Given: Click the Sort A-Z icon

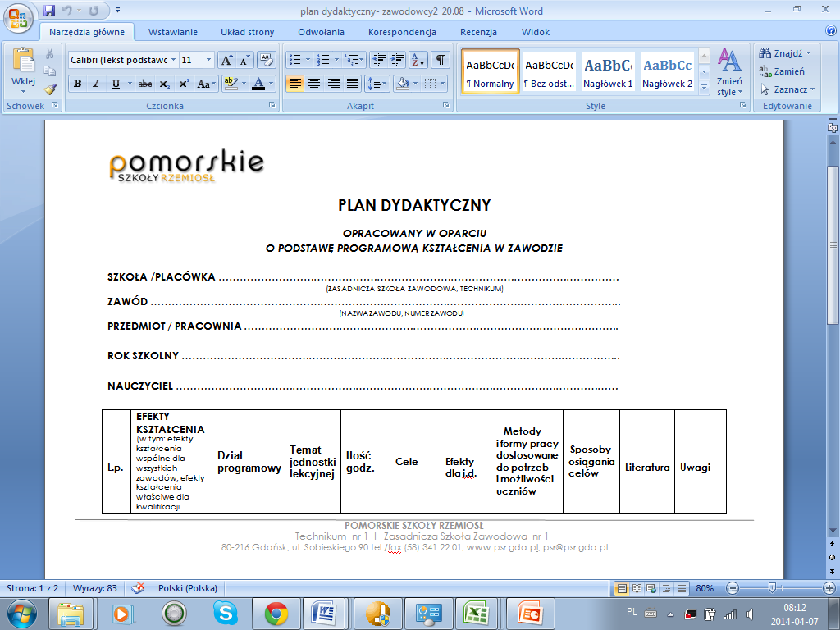Looking at the screenshot, I should 418,60.
